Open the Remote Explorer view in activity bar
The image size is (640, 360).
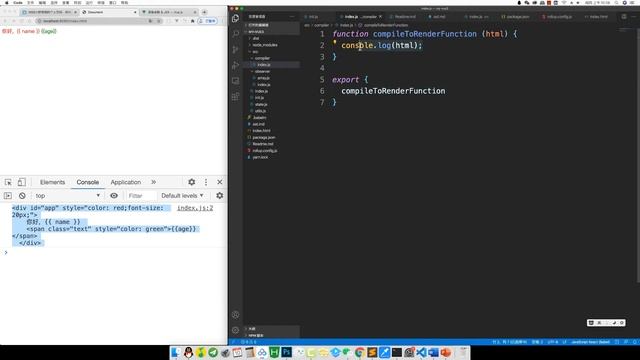pos(236,81)
